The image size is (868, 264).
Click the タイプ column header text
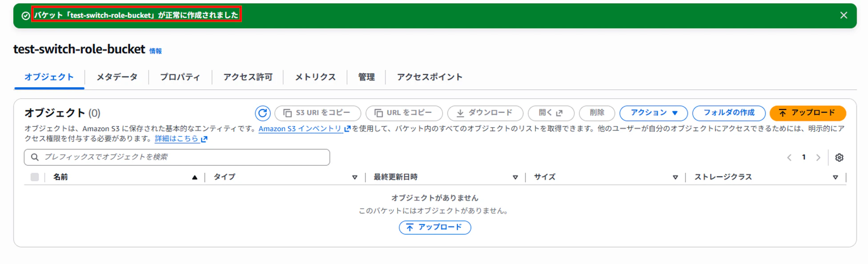pyautogui.click(x=224, y=177)
